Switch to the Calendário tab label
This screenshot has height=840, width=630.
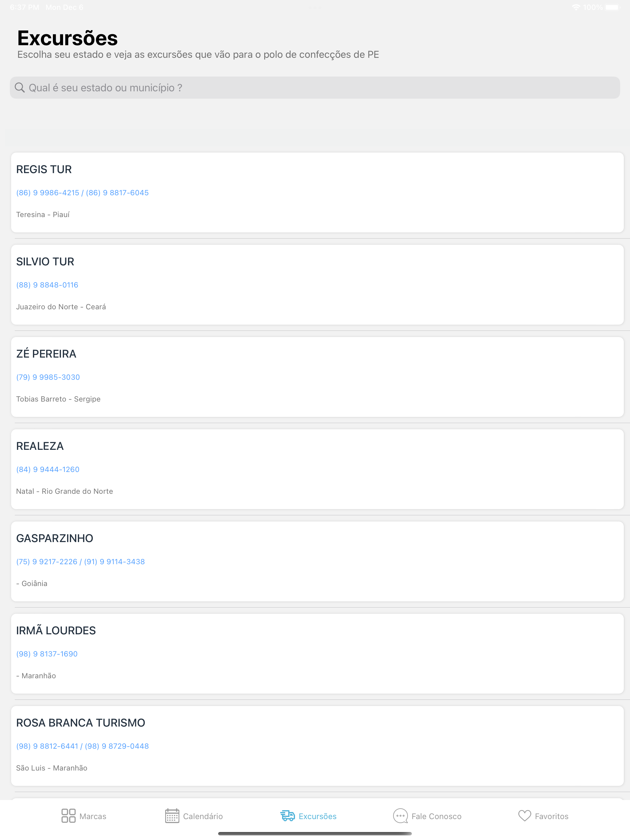pos(203,816)
